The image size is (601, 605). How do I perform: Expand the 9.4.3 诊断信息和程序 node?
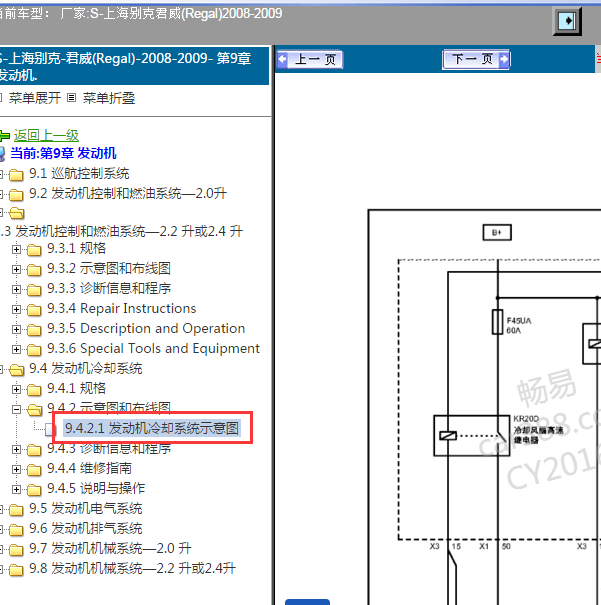pyautogui.click(x=16, y=450)
